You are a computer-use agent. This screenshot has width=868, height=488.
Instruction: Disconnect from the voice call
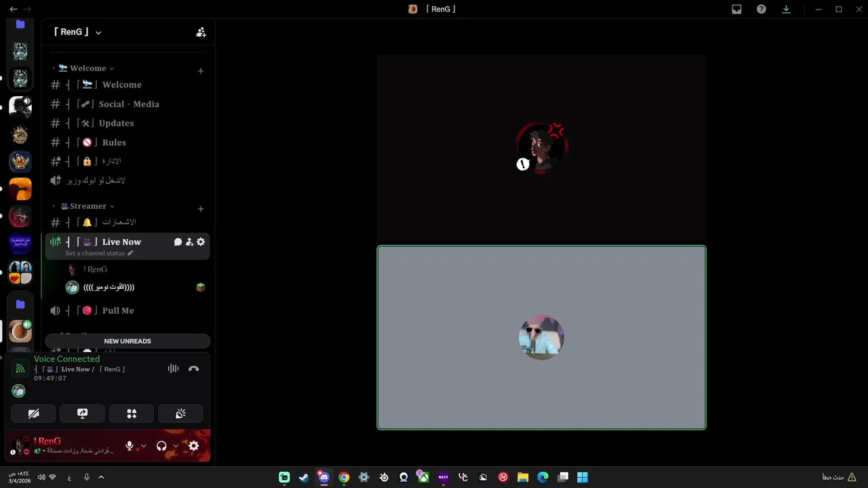click(194, 369)
